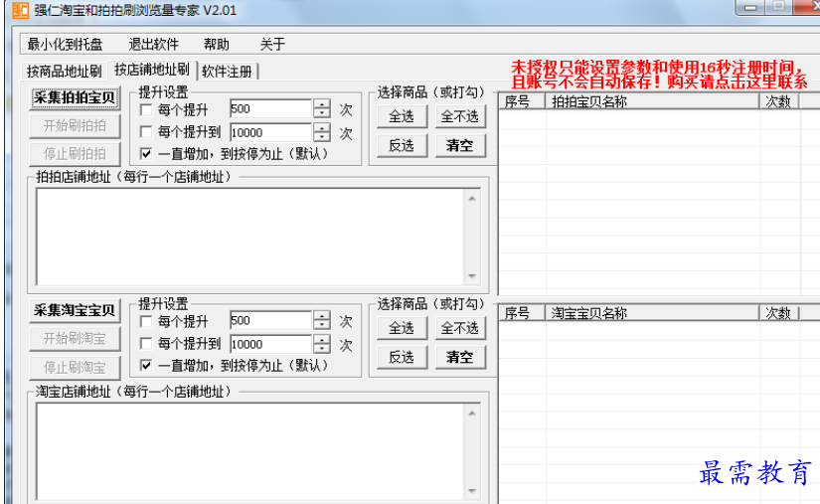Select the 按店铺地址刷 tab
Screen dimensions: 820x504
click(x=152, y=70)
